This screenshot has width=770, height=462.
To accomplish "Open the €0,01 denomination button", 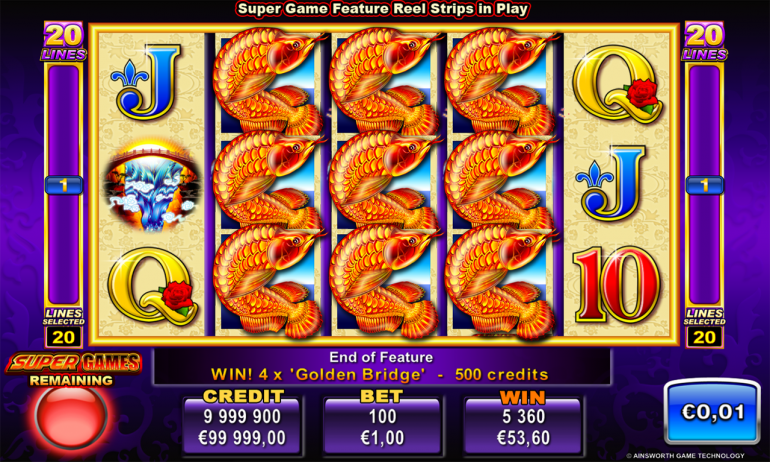I will click(713, 411).
